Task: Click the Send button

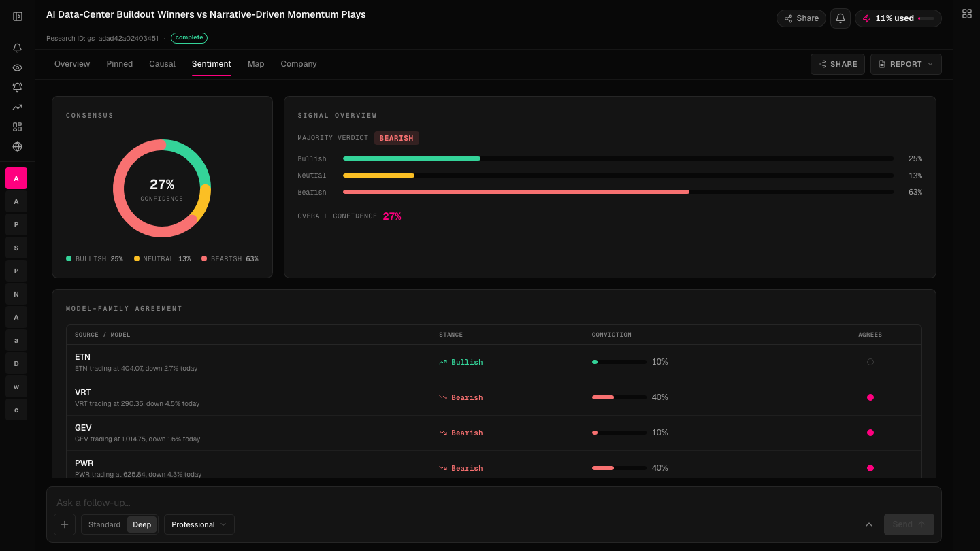Action: point(909,524)
